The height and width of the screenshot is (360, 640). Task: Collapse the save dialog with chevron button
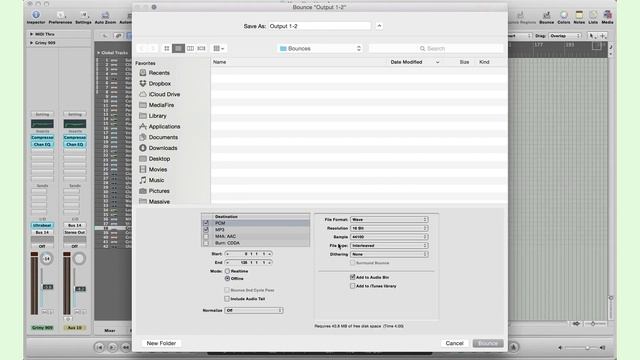click(x=379, y=26)
